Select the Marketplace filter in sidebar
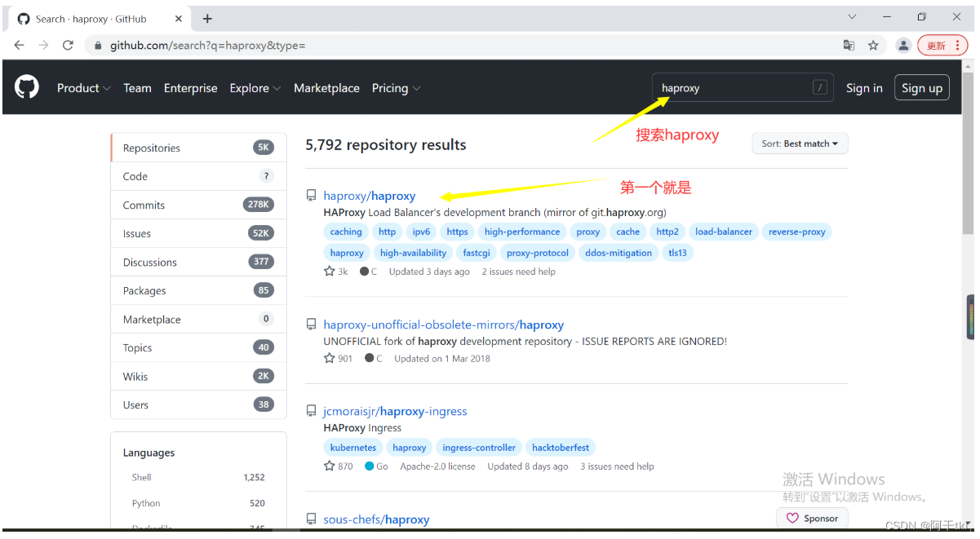This screenshot has height=539, width=980. (199, 319)
